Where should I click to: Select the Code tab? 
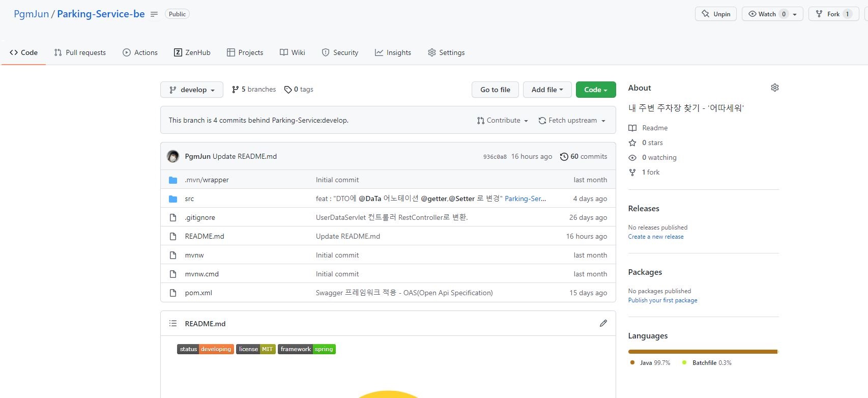23,52
